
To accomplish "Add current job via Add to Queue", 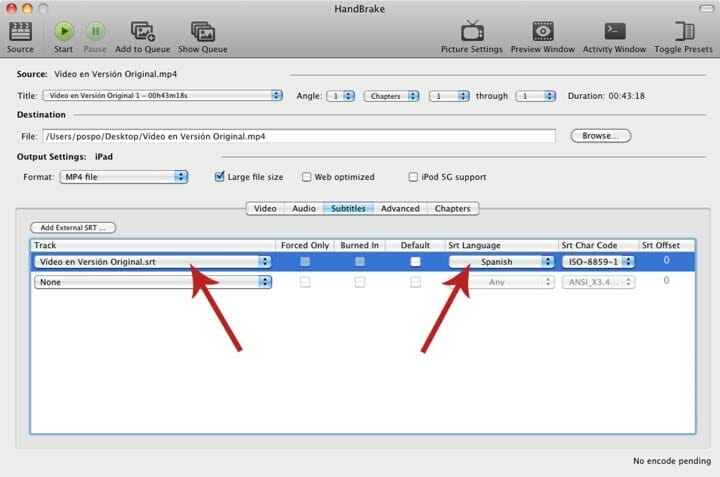I will pyautogui.click(x=143, y=31).
